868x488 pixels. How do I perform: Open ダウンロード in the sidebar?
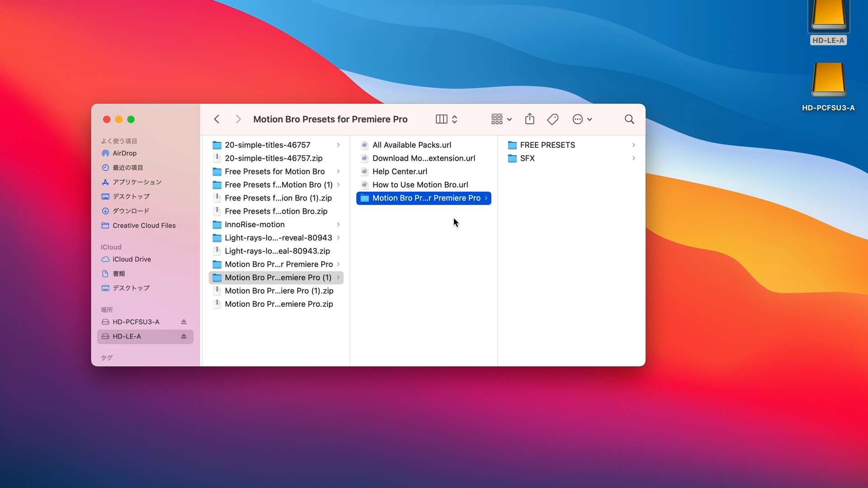(x=145, y=211)
